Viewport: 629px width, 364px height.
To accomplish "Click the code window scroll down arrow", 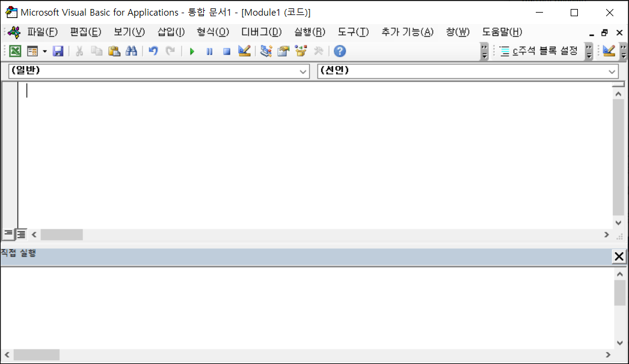I will coord(618,222).
